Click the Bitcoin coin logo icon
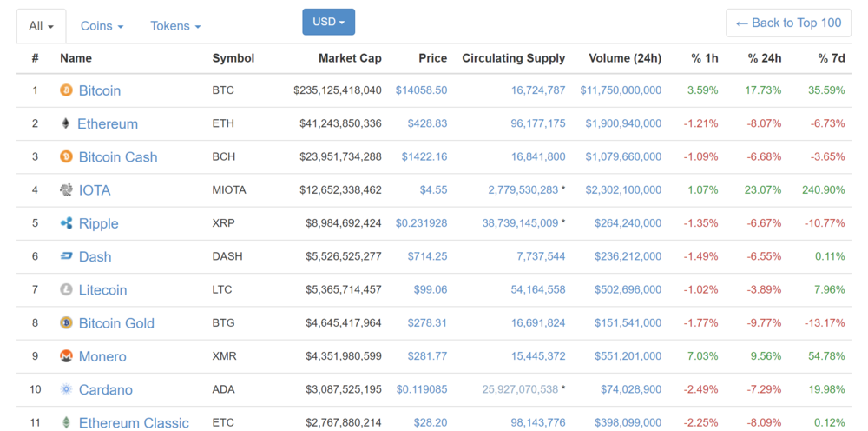 coord(66,90)
